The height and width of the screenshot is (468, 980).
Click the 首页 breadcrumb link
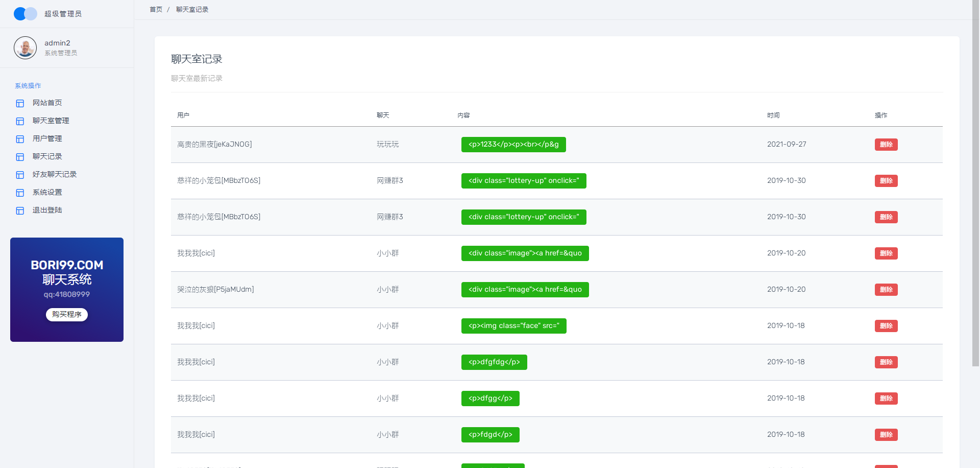pyautogui.click(x=156, y=10)
